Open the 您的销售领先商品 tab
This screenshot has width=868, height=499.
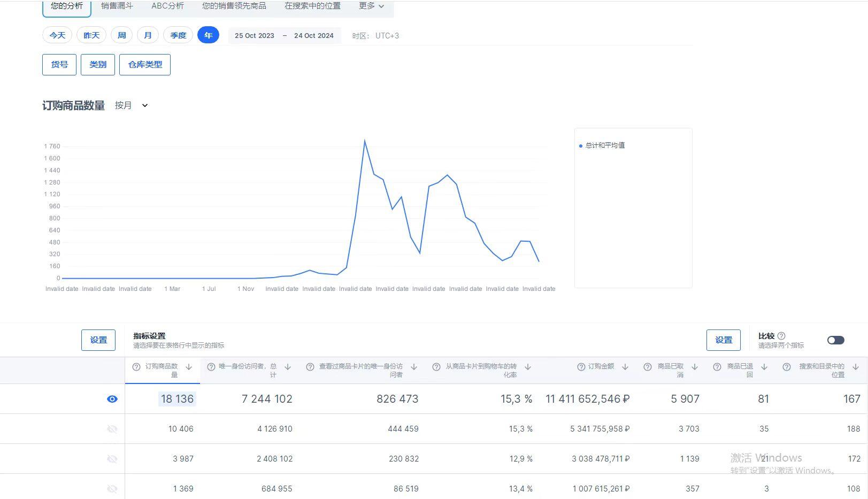[234, 6]
